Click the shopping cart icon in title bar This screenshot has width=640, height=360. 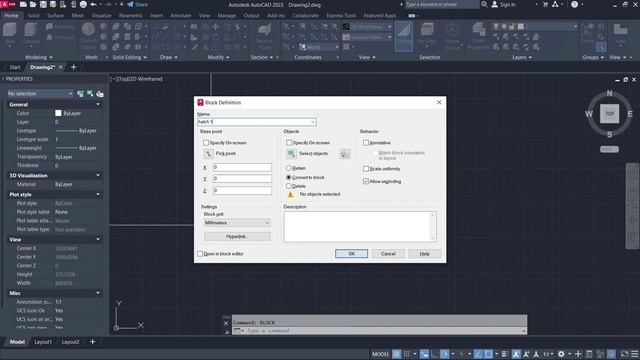[x=545, y=4]
